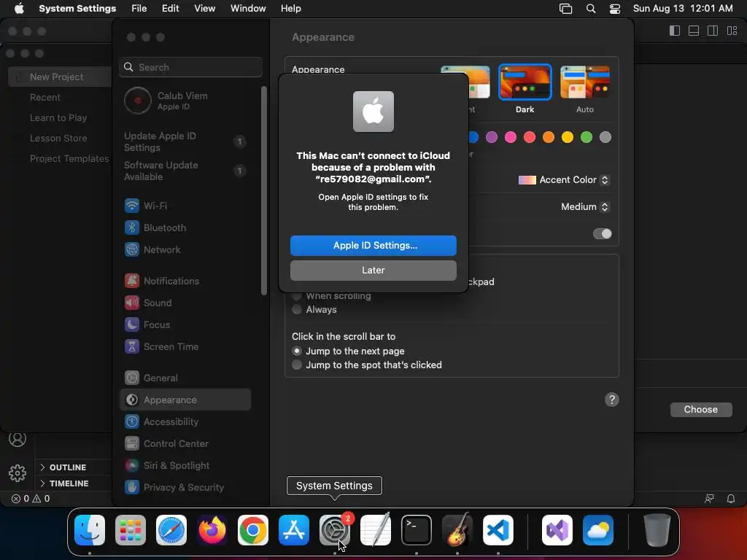The image size is (747, 560).
Task: Pick the purple accent color
Action: pyautogui.click(x=492, y=138)
